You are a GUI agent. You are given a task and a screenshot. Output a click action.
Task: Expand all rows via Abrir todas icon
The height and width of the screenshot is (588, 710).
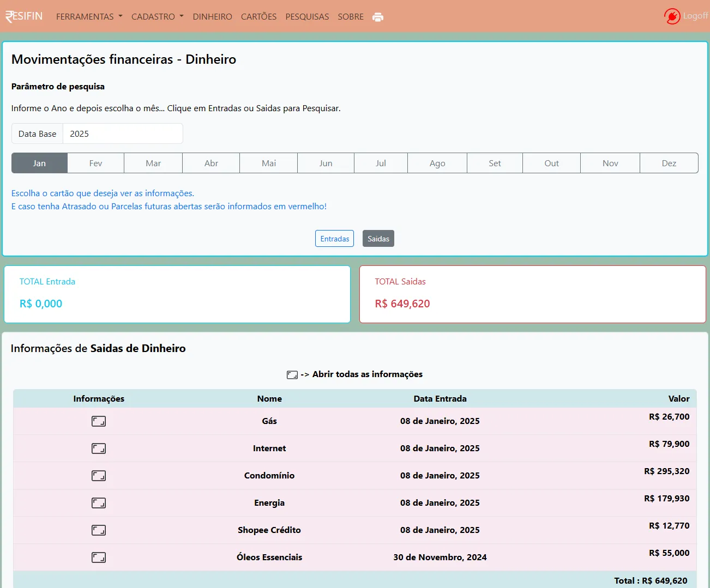pos(292,375)
